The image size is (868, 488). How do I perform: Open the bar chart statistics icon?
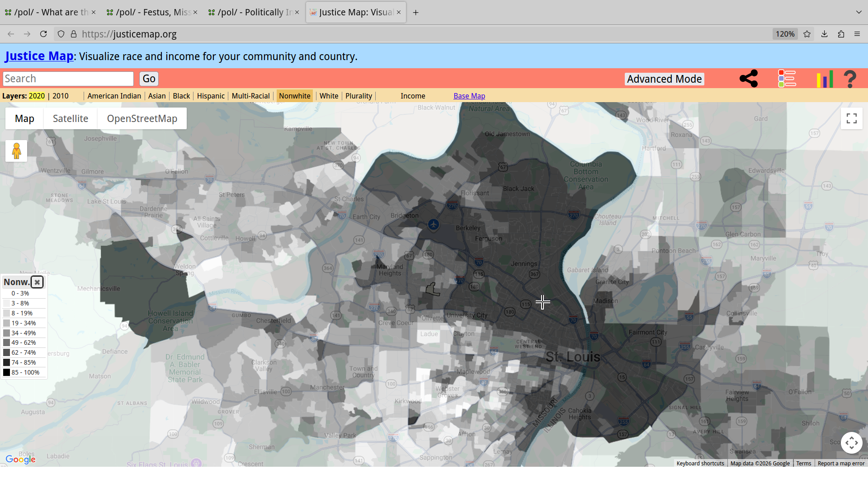825,79
